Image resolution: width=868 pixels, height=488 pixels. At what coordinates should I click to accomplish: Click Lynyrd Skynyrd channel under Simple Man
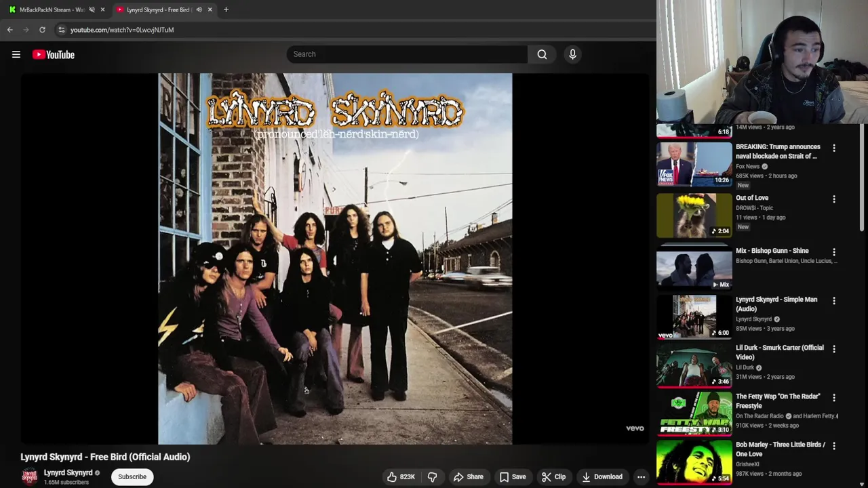pos(753,319)
